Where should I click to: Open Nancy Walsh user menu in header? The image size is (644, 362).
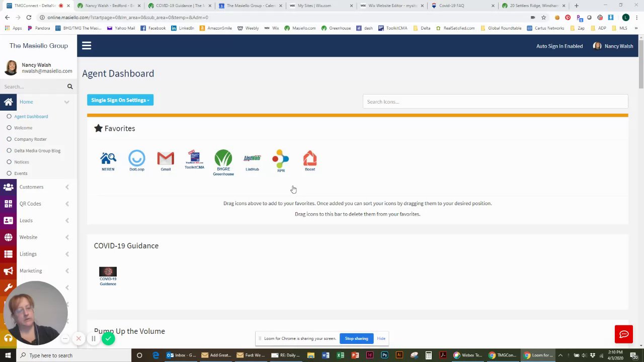click(x=613, y=46)
